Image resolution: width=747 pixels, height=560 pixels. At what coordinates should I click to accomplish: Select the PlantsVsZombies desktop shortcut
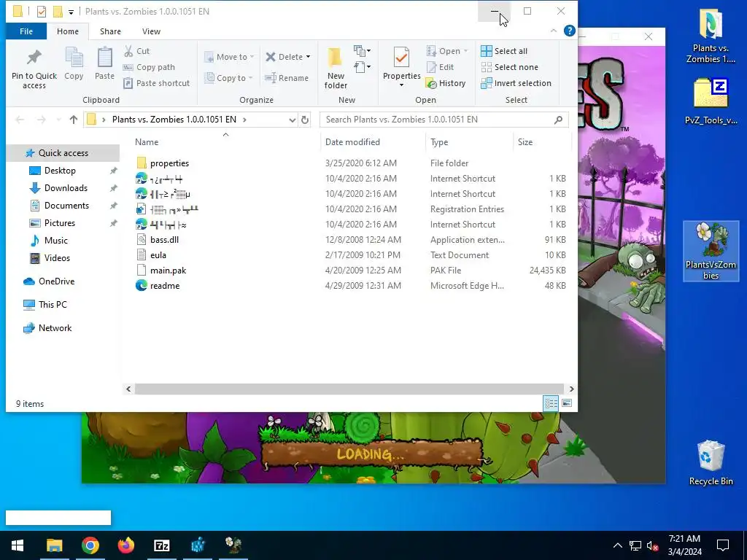pyautogui.click(x=711, y=251)
